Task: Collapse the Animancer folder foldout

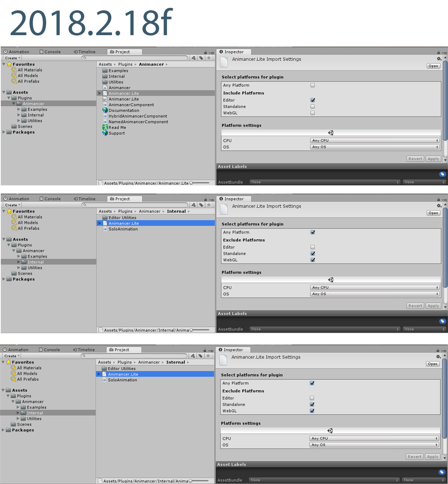Action: 14,103
